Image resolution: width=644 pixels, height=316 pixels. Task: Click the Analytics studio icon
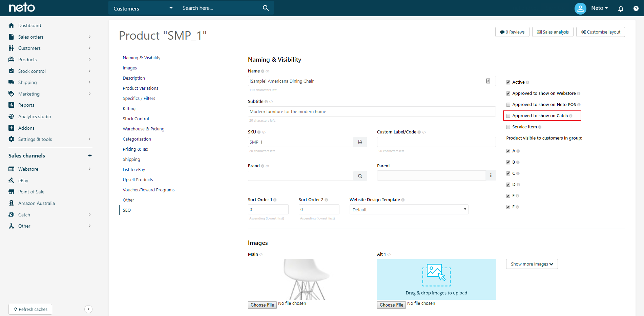click(x=12, y=117)
